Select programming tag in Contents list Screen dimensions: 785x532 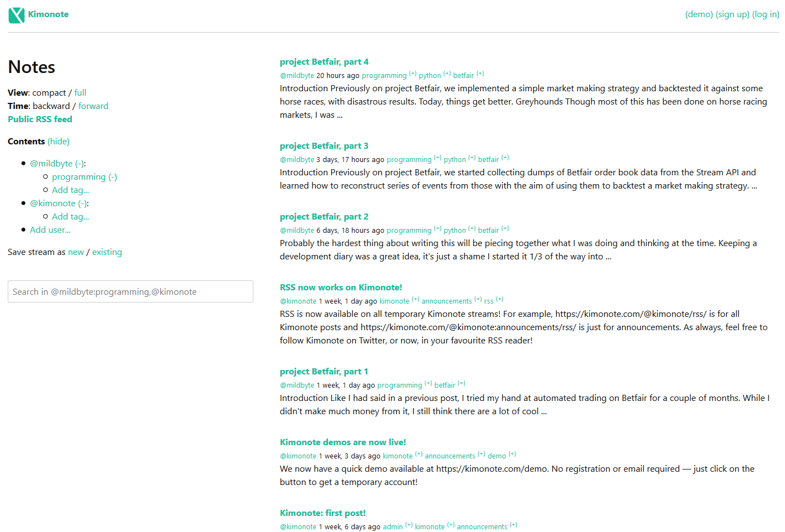point(79,177)
